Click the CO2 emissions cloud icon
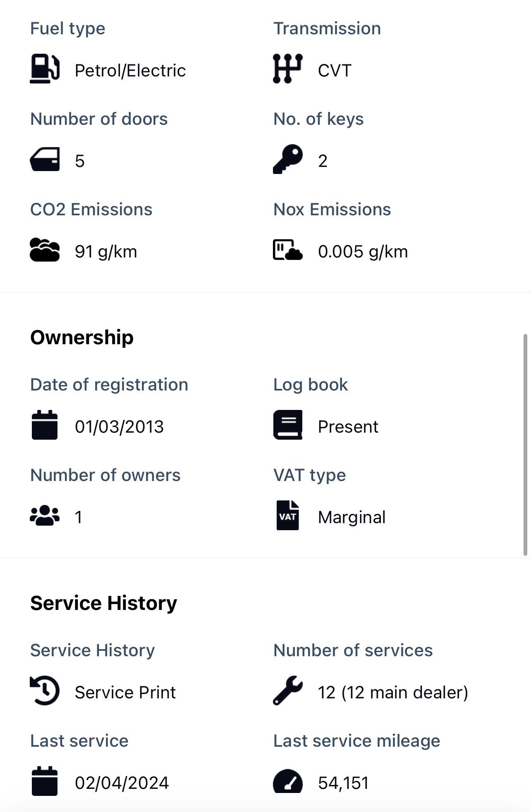This screenshot has height=812, width=531. pyautogui.click(x=45, y=250)
